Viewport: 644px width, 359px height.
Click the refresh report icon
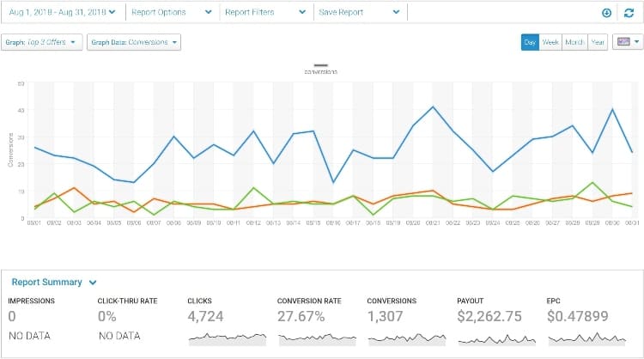pyautogui.click(x=629, y=13)
